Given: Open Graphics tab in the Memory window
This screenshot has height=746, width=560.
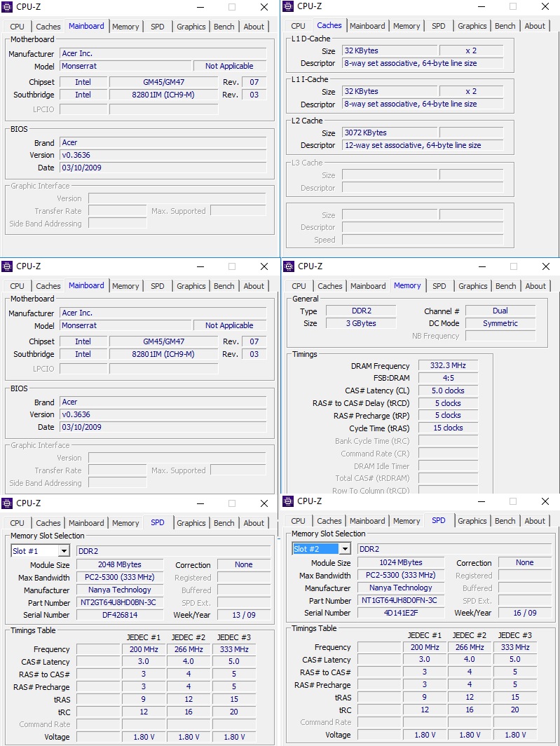Looking at the screenshot, I should (x=473, y=286).
